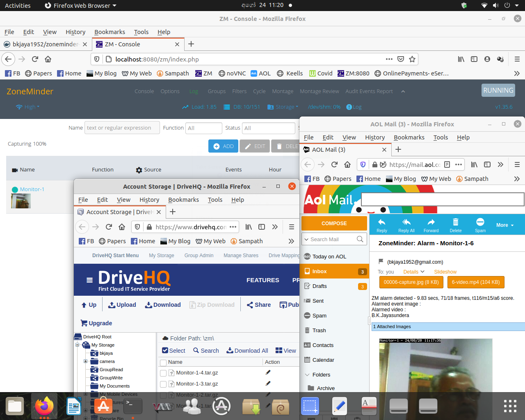Click Monitor-1 link in ZoneMinder

pos(32,189)
